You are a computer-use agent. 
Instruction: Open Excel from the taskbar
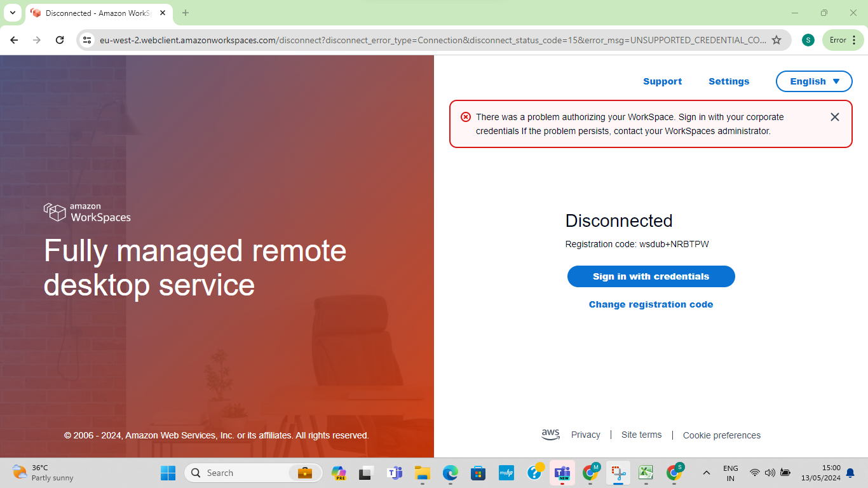point(646,473)
